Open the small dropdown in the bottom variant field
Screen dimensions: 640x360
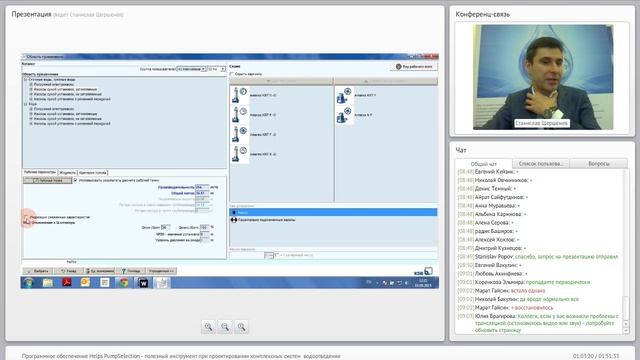coord(269,256)
